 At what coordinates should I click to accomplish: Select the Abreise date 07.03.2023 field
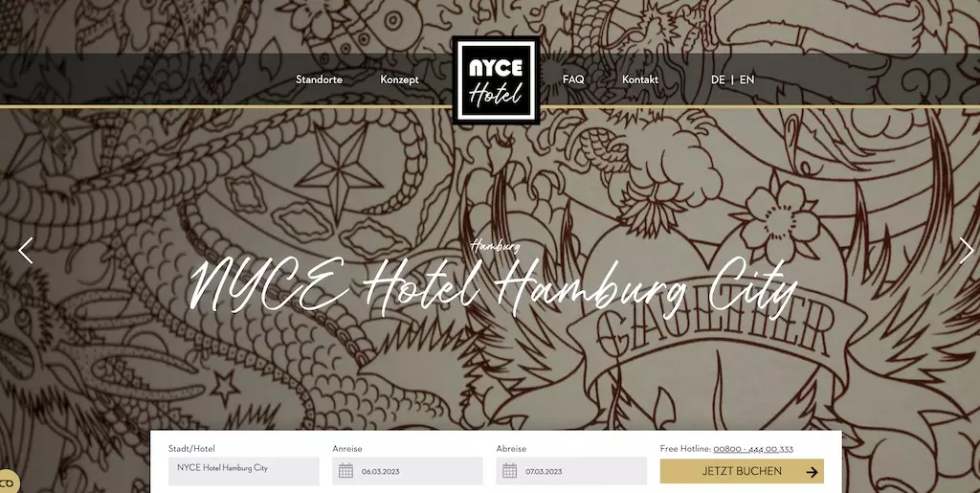point(571,471)
